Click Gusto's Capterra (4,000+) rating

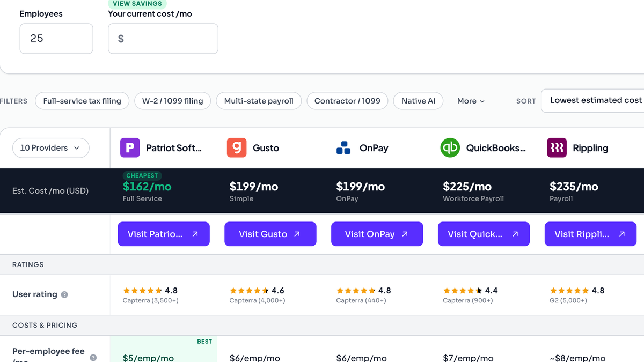[258, 300]
